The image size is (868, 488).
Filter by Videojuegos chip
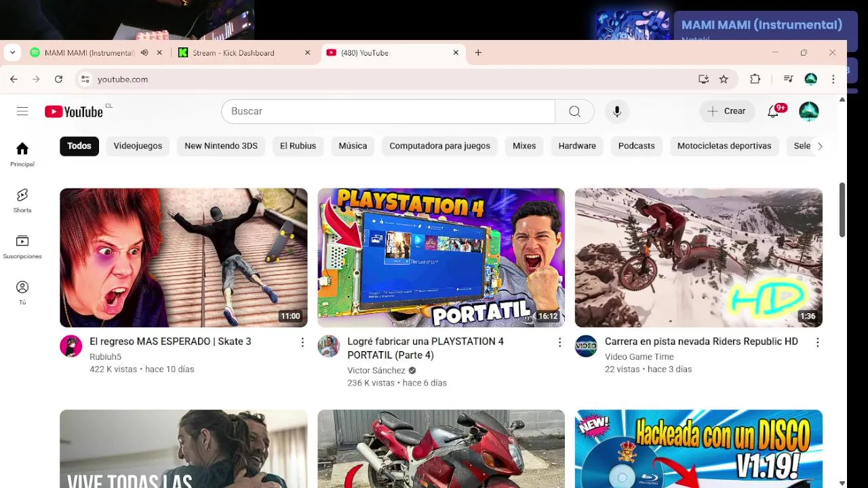[138, 146]
